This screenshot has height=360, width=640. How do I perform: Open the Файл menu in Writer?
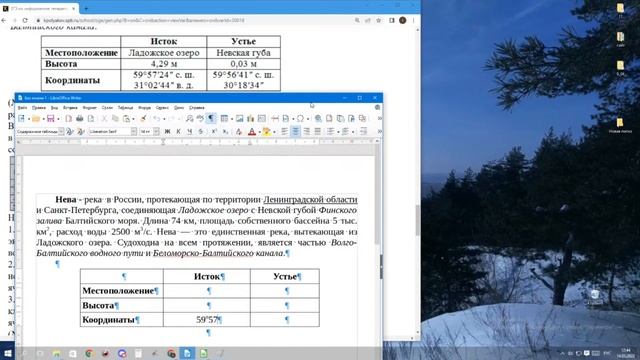[22, 108]
